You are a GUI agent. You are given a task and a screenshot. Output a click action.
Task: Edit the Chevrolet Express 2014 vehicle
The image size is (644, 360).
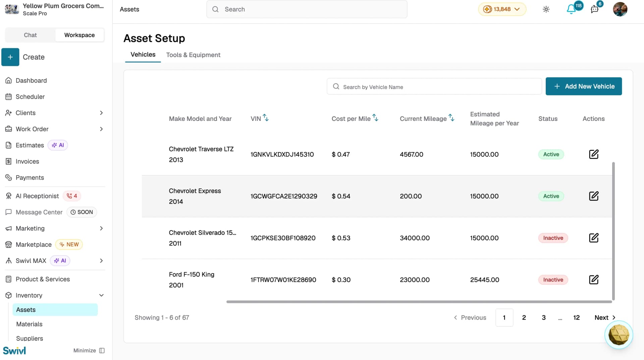(594, 196)
